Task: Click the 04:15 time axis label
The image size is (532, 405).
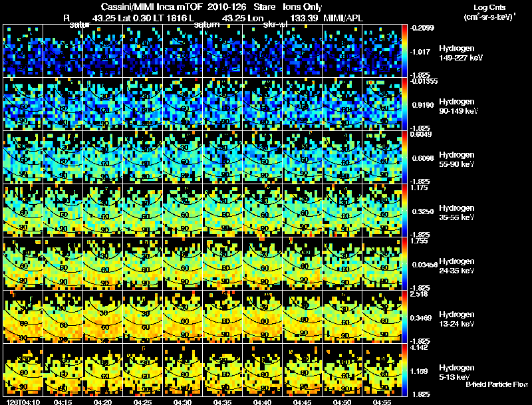Action: (x=63, y=402)
